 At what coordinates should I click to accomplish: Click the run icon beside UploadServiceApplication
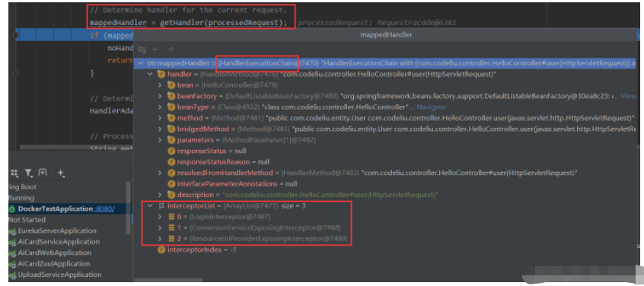tap(13, 275)
